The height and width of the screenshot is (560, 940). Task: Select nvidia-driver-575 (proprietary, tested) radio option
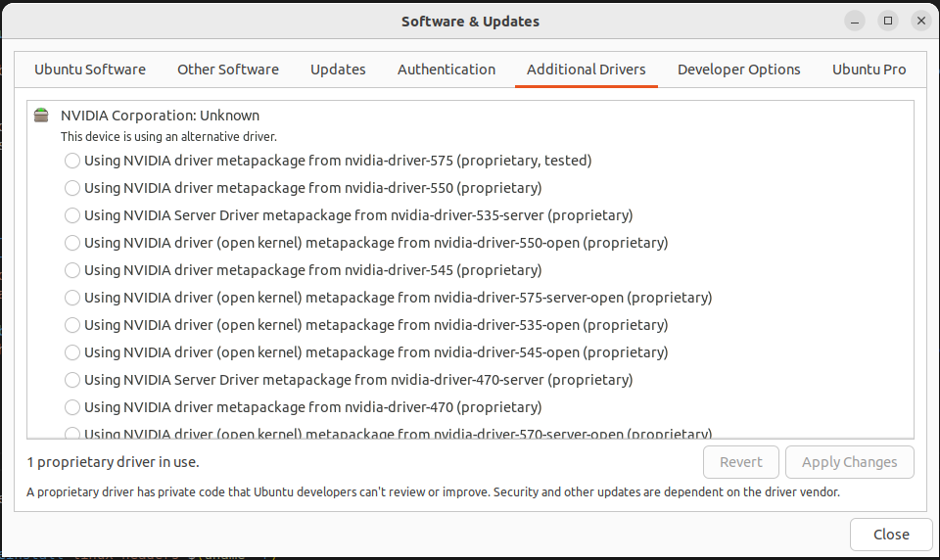pyautogui.click(x=71, y=161)
